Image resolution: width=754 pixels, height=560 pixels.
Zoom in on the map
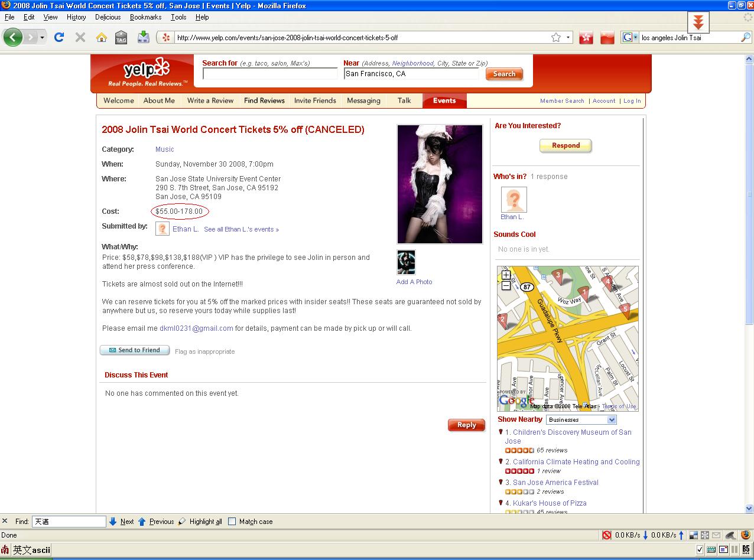point(506,275)
